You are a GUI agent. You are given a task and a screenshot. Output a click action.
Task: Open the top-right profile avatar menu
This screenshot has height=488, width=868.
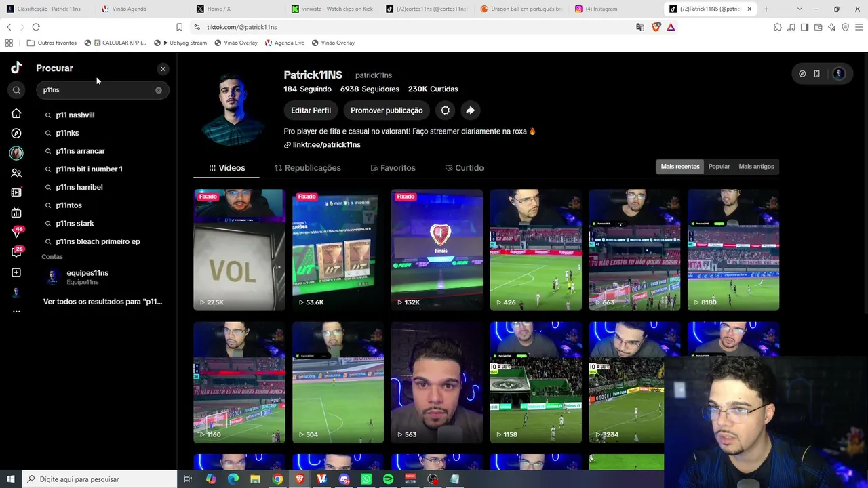coord(839,74)
